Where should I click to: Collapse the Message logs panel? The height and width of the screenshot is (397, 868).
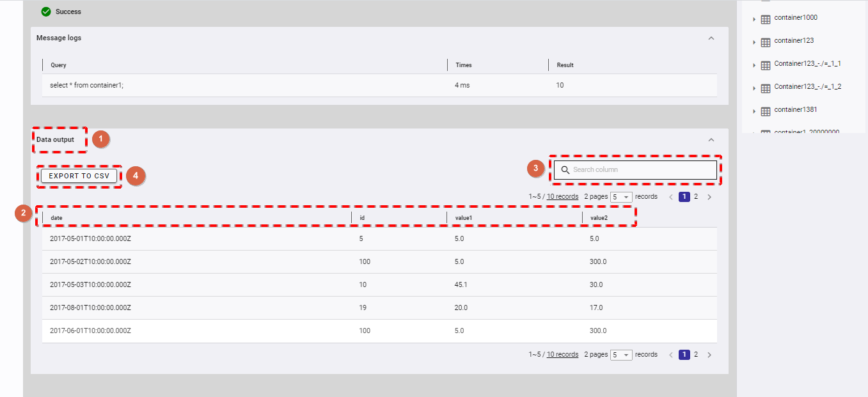coord(711,38)
